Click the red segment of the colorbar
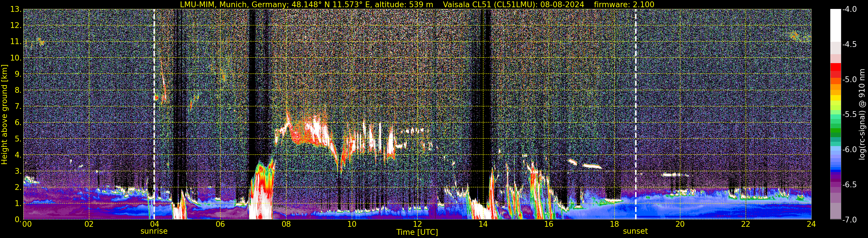Screen dimensions: 868x238 835,67
